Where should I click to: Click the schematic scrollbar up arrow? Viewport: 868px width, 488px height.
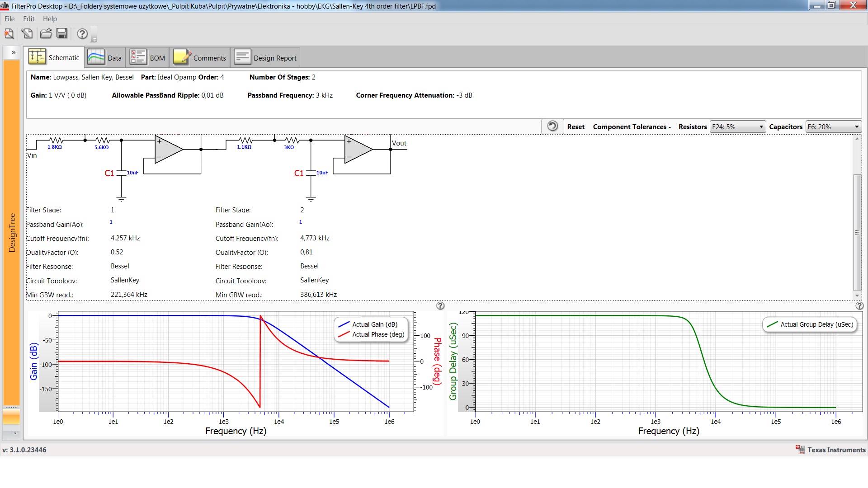pyautogui.click(x=857, y=139)
